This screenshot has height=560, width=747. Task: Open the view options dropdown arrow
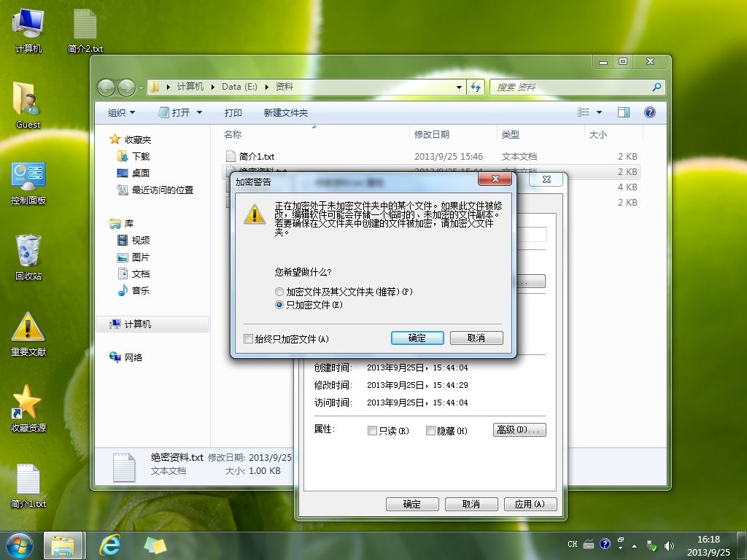[x=600, y=112]
